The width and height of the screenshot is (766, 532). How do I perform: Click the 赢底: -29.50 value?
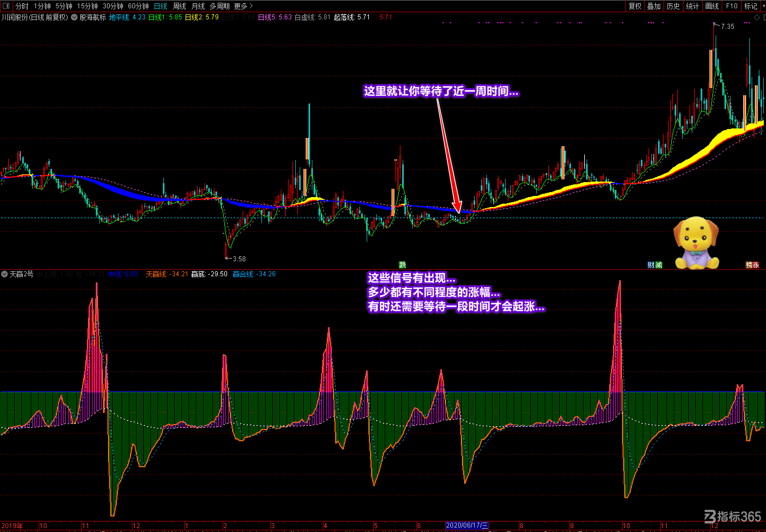pyautogui.click(x=209, y=274)
